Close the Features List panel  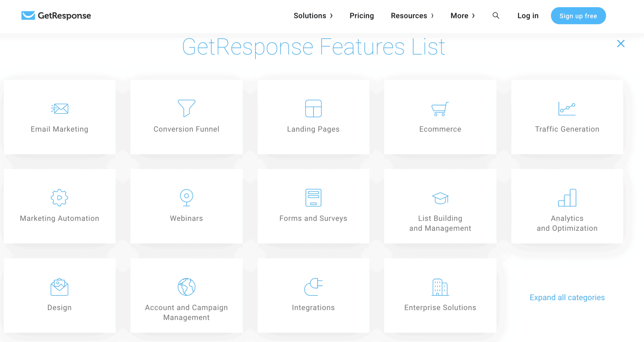[x=621, y=44]
